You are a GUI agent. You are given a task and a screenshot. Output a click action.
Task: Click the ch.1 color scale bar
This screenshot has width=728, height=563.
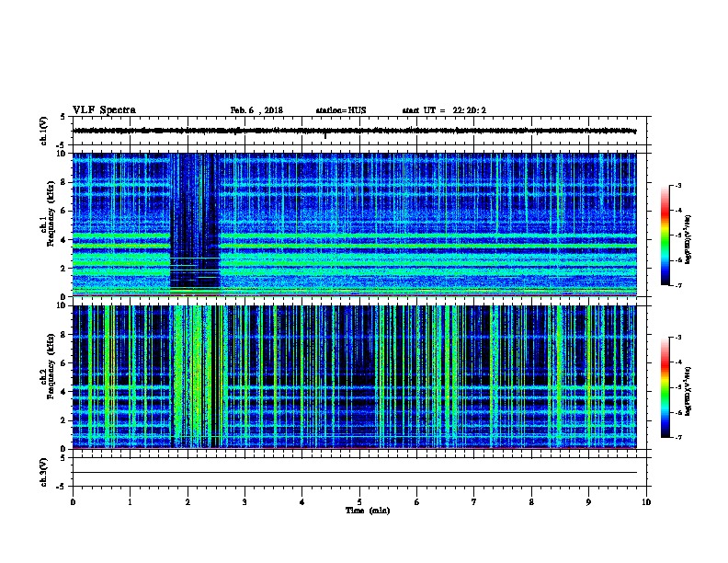click(x=665, y=236)
